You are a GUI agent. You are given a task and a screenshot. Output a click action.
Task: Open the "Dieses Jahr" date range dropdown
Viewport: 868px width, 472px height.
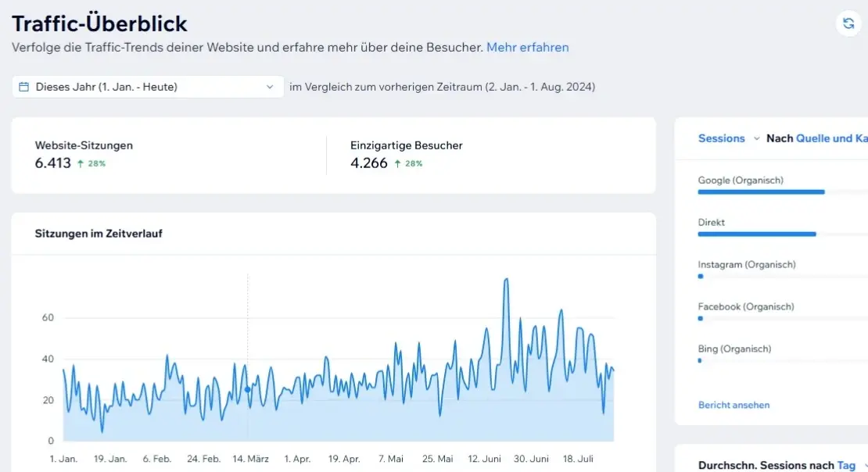[x=149, y=87]
